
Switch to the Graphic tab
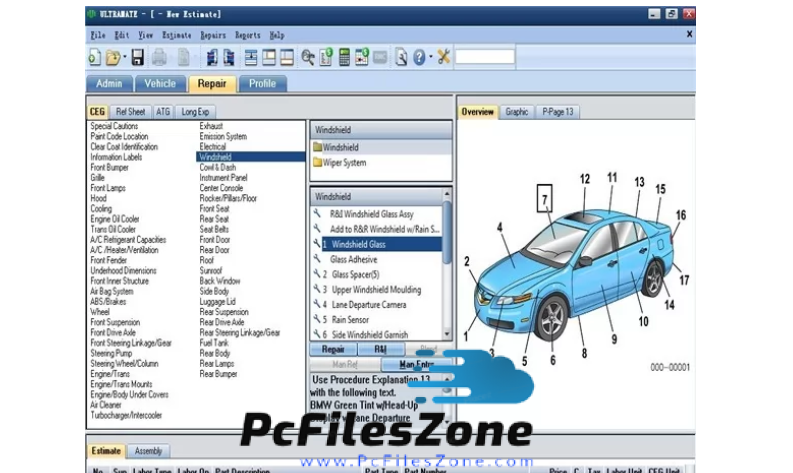[x=516, y=112]
